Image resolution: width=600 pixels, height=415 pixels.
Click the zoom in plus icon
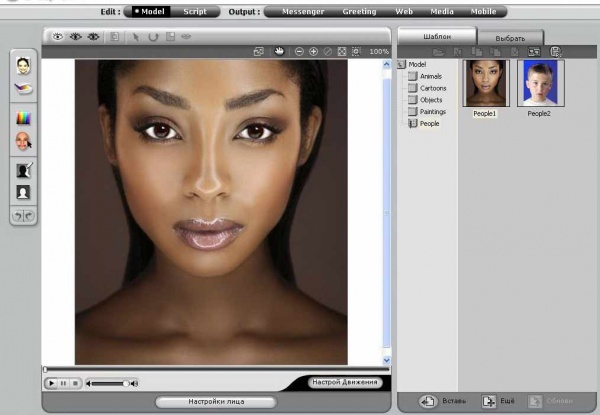313,50
